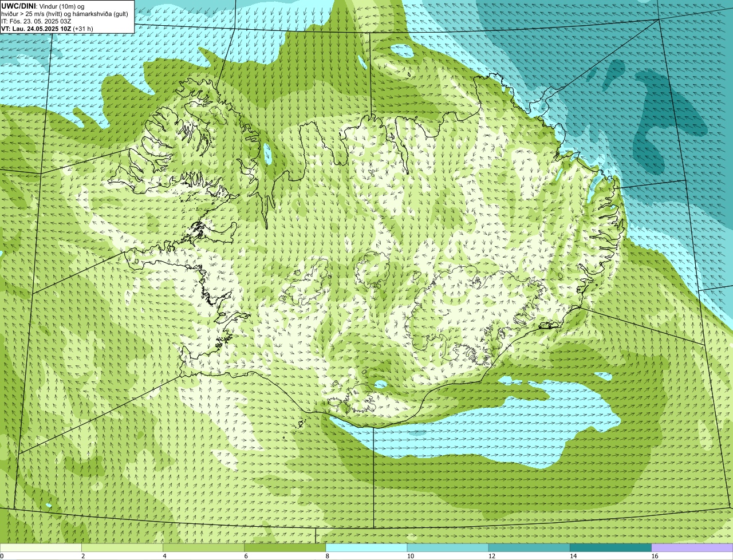The height and width of the screenshot is (560, 733).
Task: Click the "VT: Lau. 24.05.2025 10Z (+31 h)" line
Action: pos(47,29)
